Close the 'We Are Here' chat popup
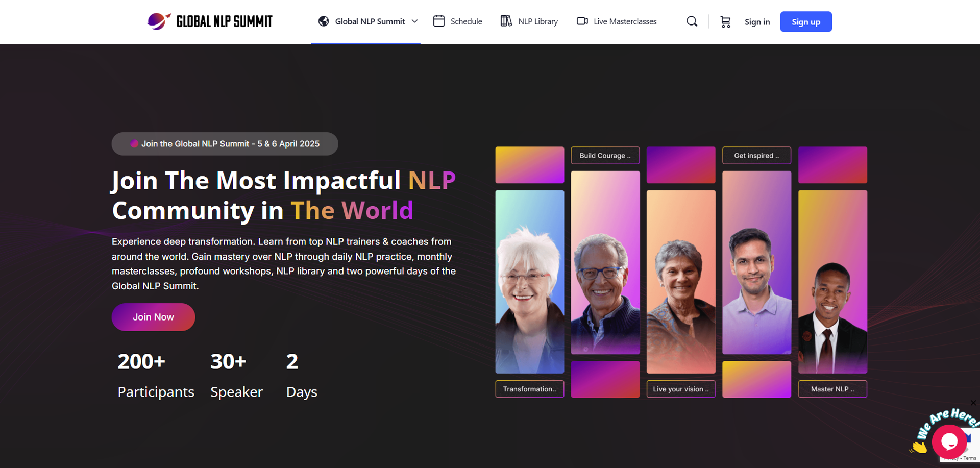 [x=973, y=403]
